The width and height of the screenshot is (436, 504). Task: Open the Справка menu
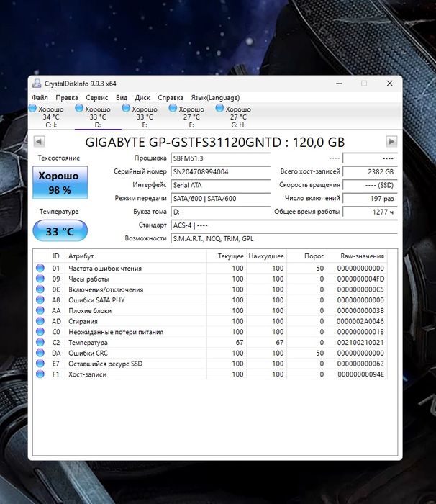click(x=171, y=98)
